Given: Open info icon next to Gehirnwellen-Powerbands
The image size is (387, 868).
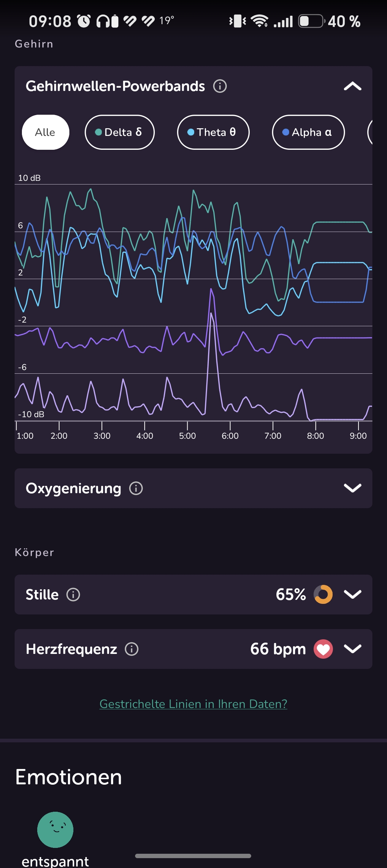Looking at the screenshot, I should [220, 86].
